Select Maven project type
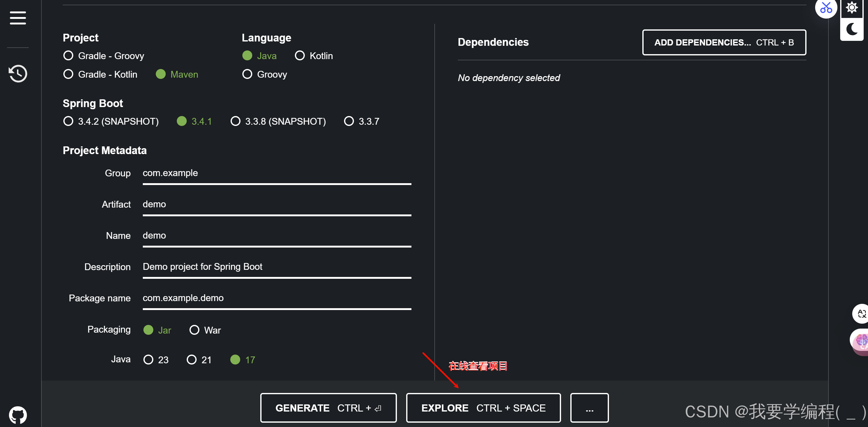The image size is (868, 427). 177,74
